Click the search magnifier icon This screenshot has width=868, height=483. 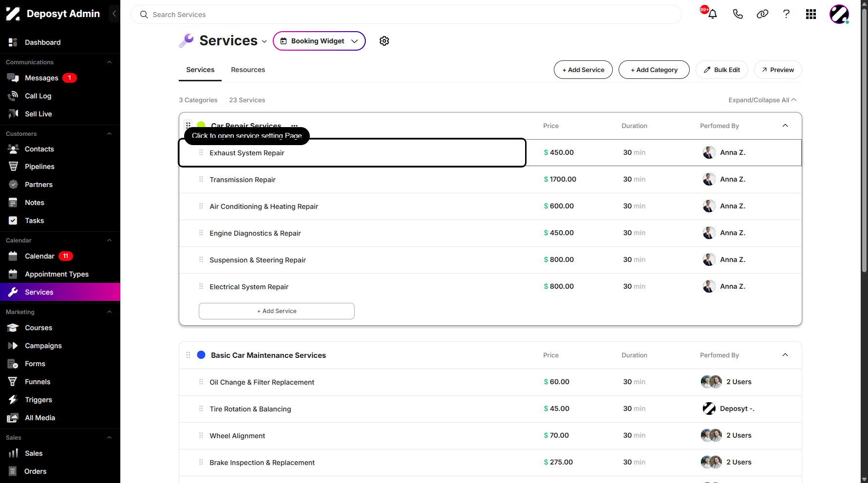tap(144, 15)
